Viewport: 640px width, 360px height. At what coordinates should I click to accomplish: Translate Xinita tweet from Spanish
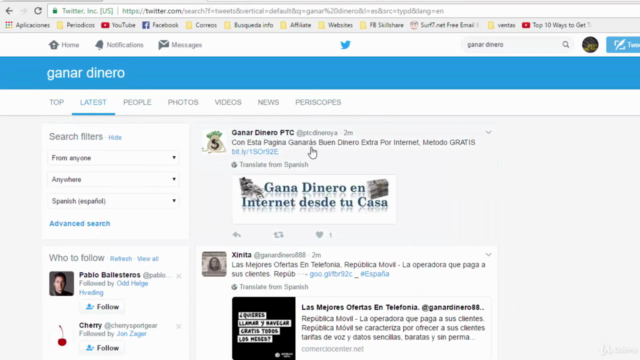coord(270,287)
